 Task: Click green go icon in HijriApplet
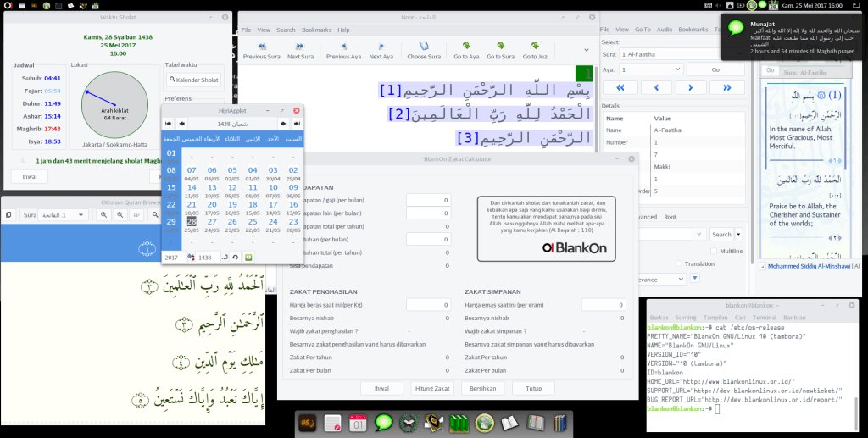click(248, 258)
